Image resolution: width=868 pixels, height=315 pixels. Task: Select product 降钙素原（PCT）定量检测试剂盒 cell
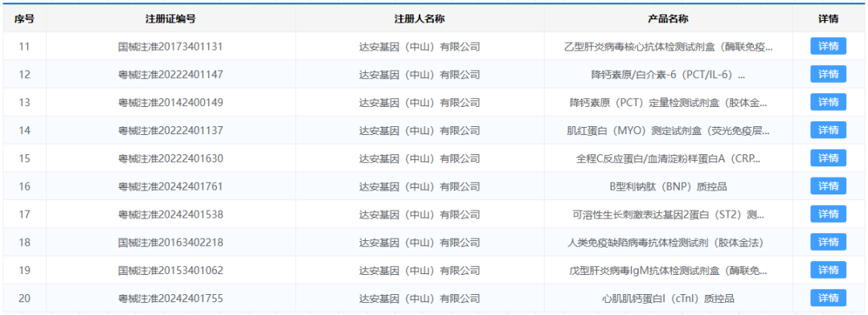(668, 102)
